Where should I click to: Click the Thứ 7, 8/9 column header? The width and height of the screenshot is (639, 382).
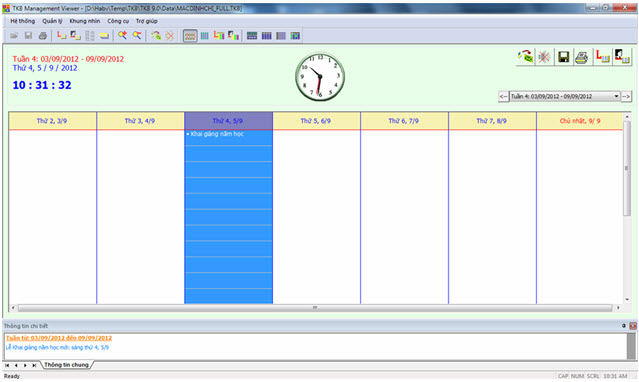[x=492, y=121]
